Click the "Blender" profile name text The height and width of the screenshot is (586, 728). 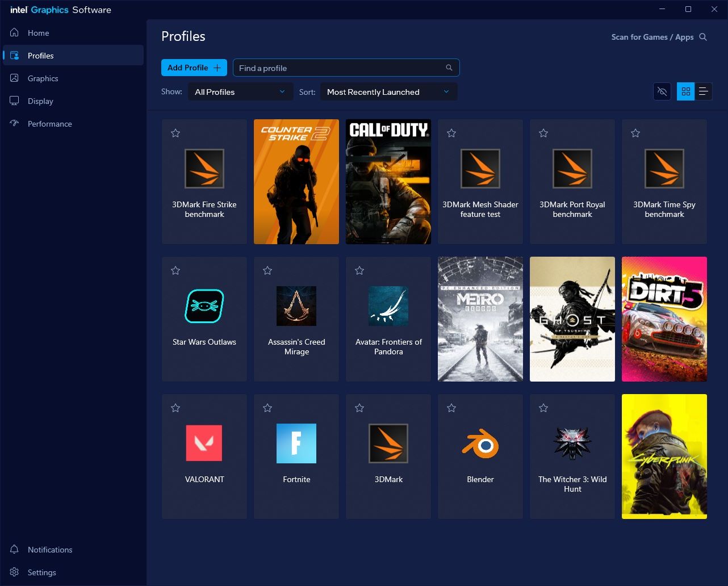coord(480,479)
